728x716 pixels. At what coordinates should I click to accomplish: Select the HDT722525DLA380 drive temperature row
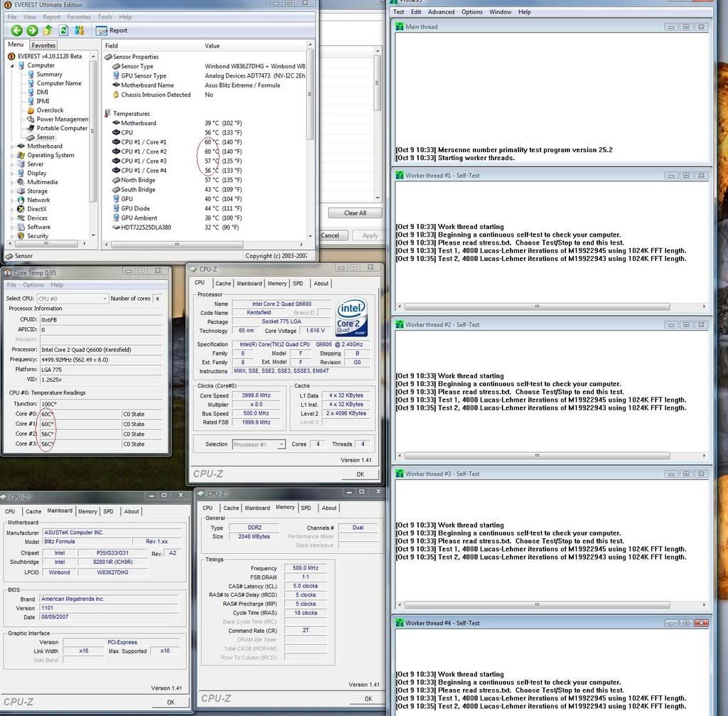(204, 227)
